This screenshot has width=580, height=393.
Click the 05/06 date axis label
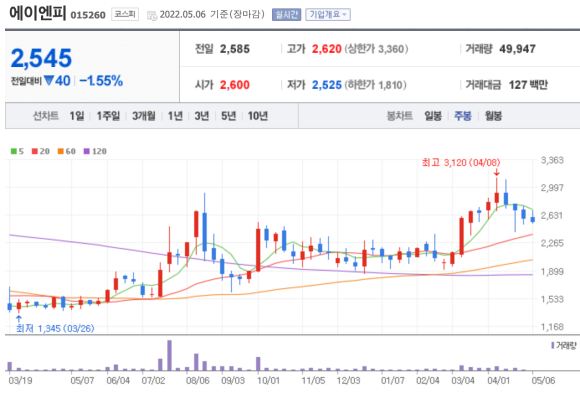(x=543, y=380)
